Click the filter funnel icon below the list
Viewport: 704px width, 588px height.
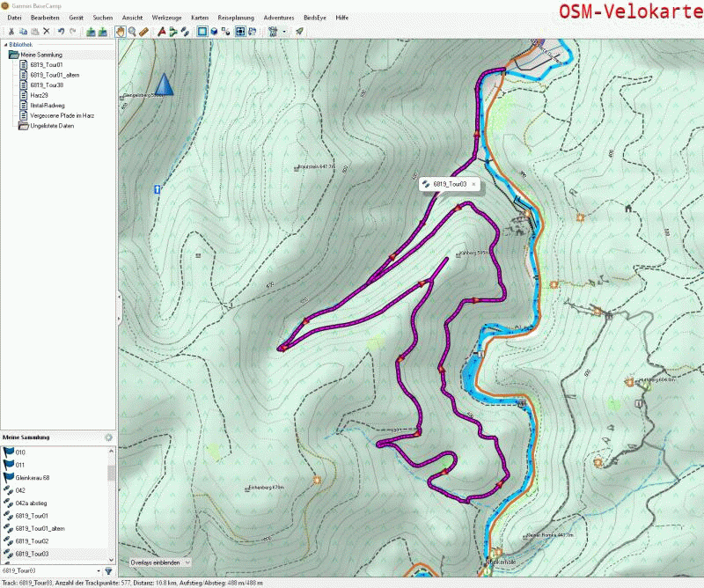point(108,571)
